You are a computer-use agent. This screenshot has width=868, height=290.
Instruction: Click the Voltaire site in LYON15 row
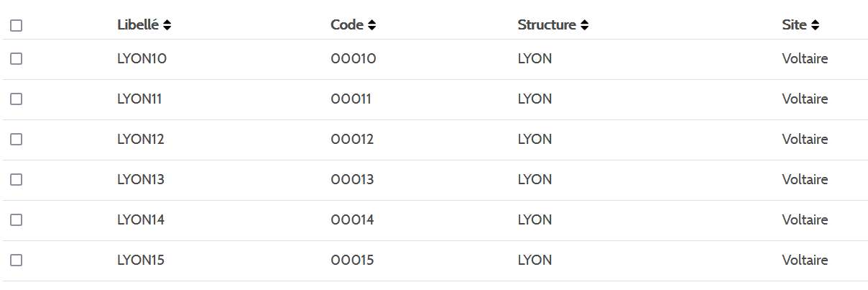(x=805, y=260)
